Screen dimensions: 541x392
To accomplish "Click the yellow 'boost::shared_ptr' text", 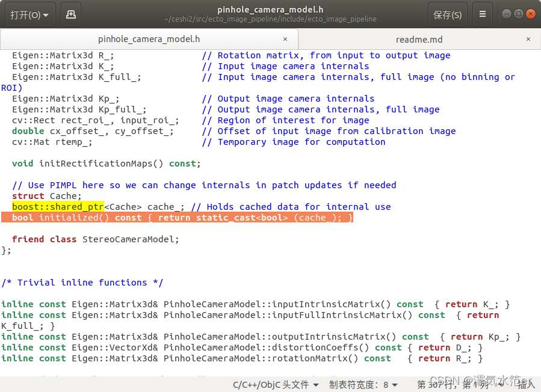I will tap(58, 207).
